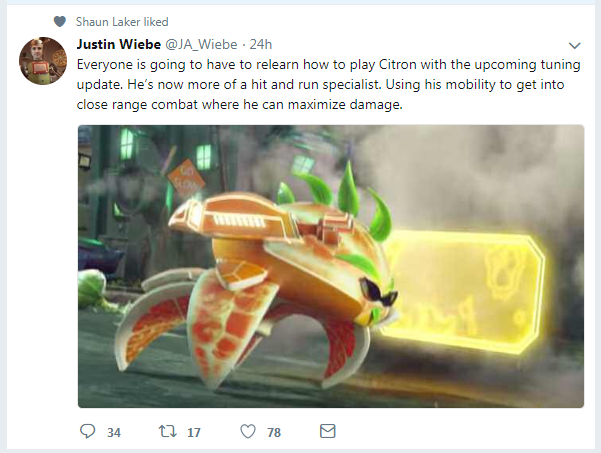This screenshot has height=453, width=601.
Task: Like the tweet with heart icon
Action: (248, 432)
